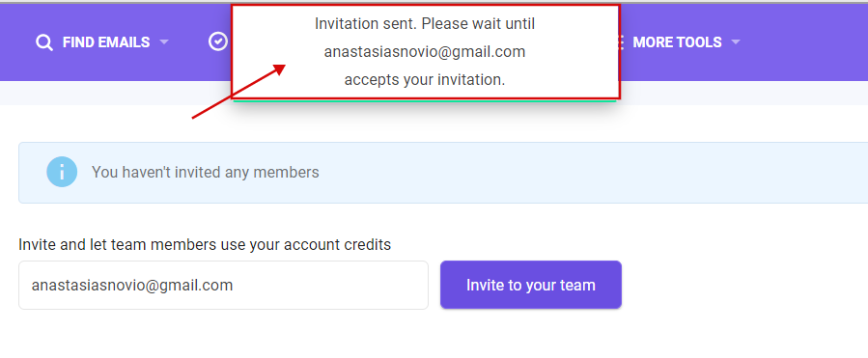Expand the FIND EMAILS dropdown arrow

click(x=164, y=42)
